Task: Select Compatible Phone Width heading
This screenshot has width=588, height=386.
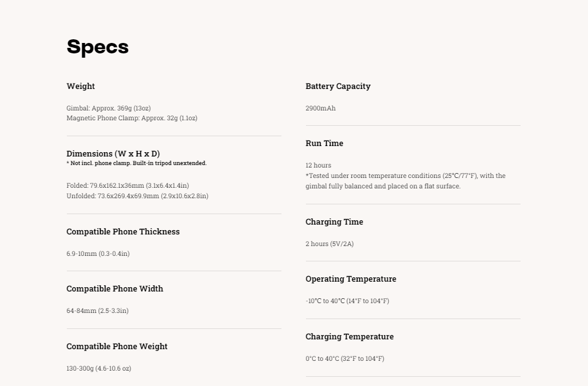Action: point(115,289)
